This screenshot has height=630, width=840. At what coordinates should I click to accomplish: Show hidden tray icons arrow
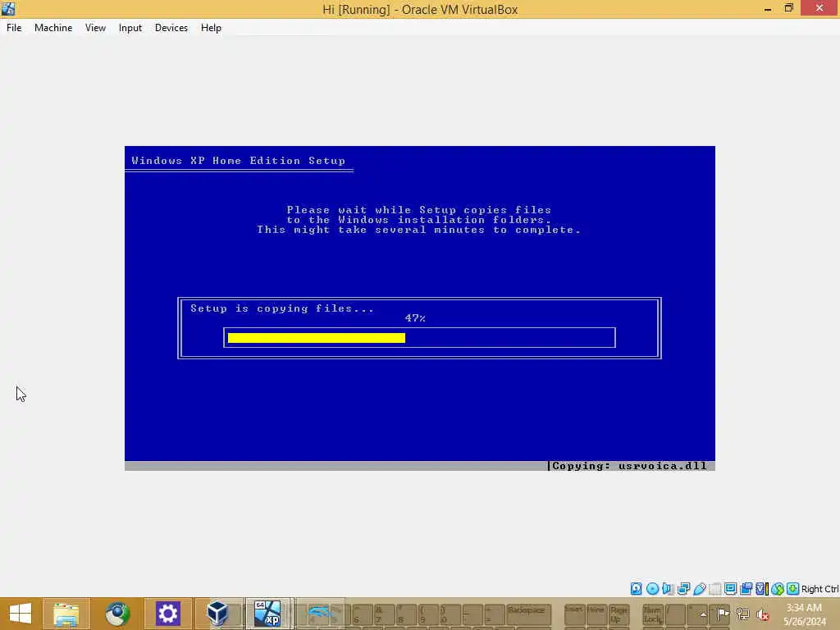(703, 614)
